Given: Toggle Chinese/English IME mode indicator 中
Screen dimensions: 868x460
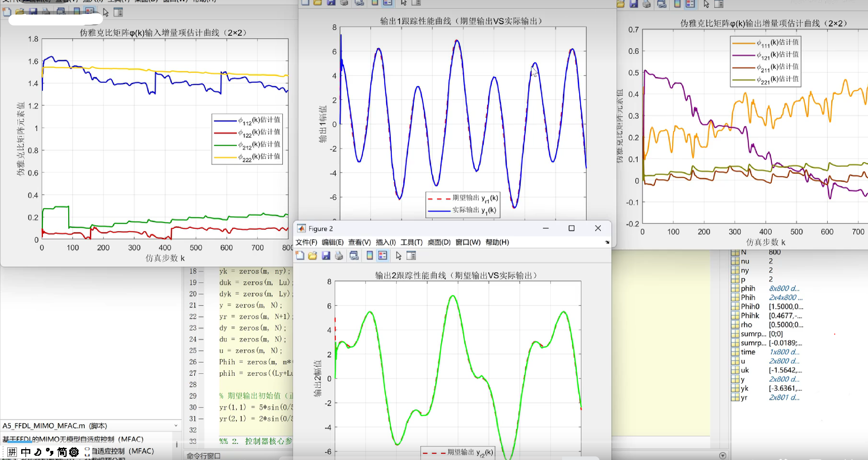Looking at the screenshot, I should [x=26, y=452].
